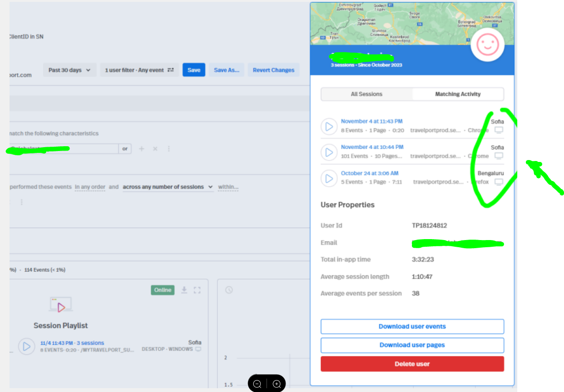Play the November 4 at 11:43 PM session
564x392 pixels.
(329, 126)
